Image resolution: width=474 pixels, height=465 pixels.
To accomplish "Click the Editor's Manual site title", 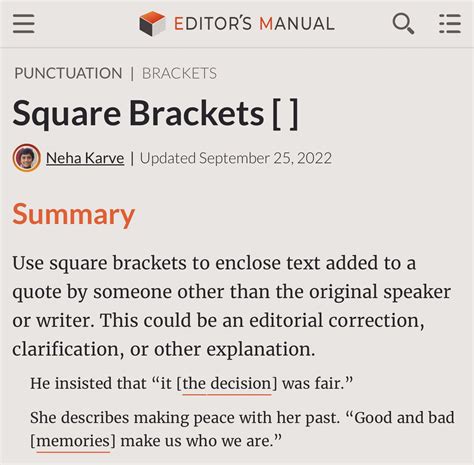I will [254, 24].
